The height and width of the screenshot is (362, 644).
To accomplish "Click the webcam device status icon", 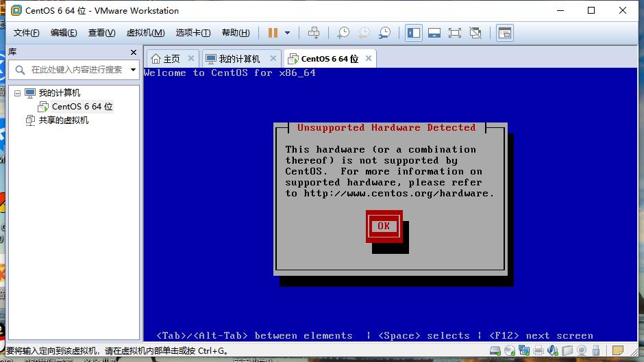I will point(582,350).
